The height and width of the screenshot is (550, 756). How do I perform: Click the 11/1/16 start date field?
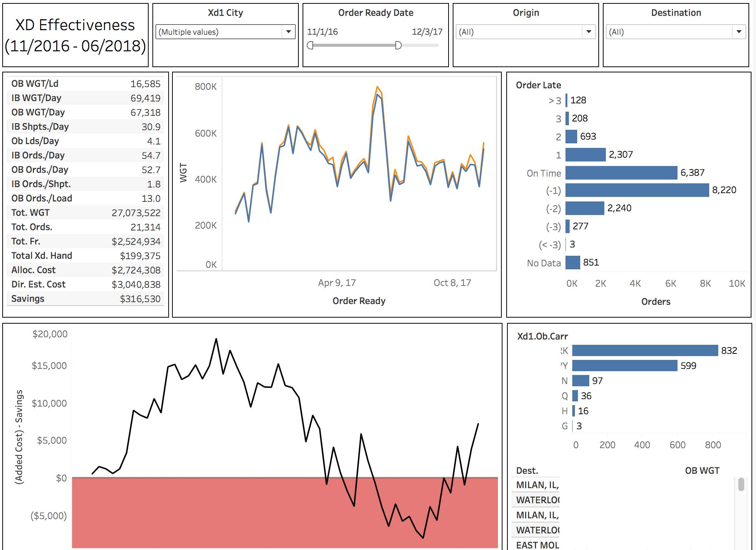click(322, 32)
